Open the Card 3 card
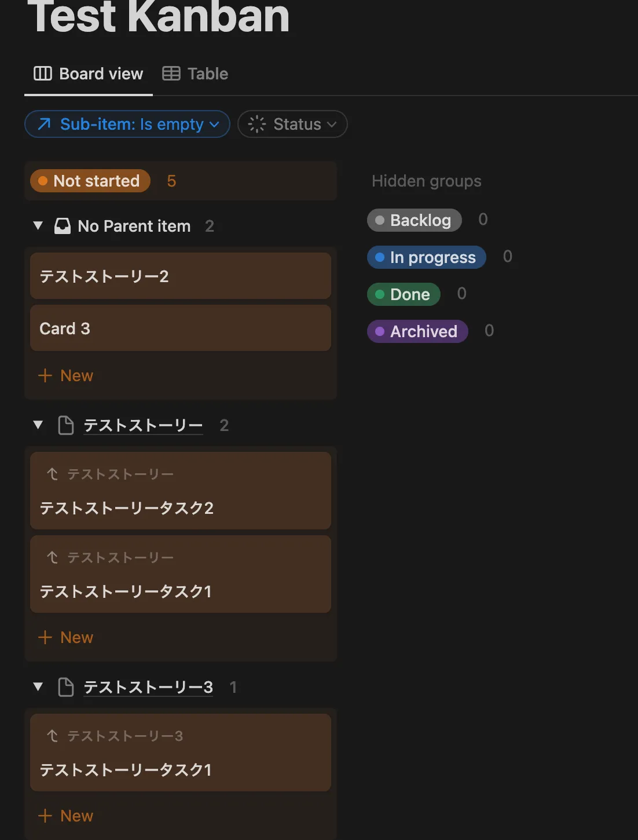Screen dimensions: 638x840 [x=181, y=328]
